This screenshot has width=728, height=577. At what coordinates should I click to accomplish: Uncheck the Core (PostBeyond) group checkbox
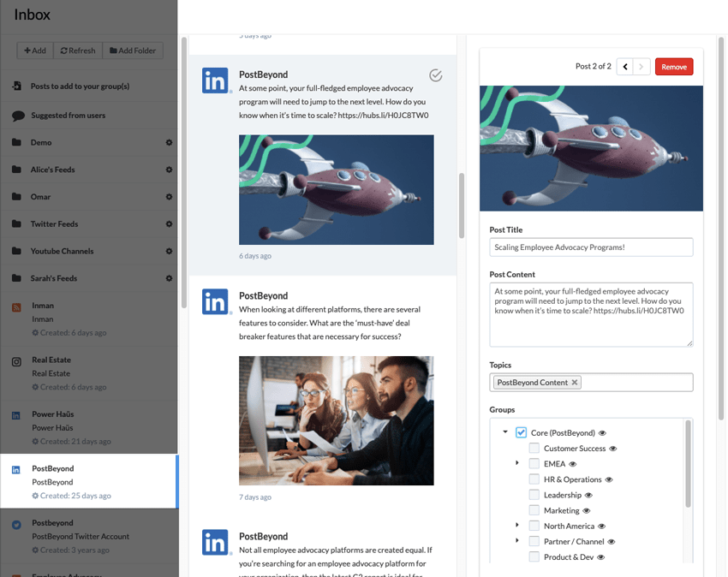pos(521,432)
